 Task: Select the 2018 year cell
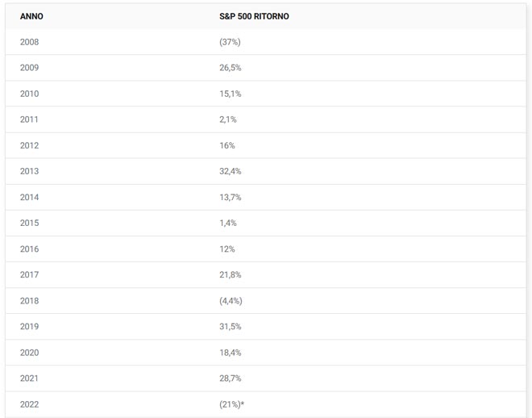click(29, 300)
